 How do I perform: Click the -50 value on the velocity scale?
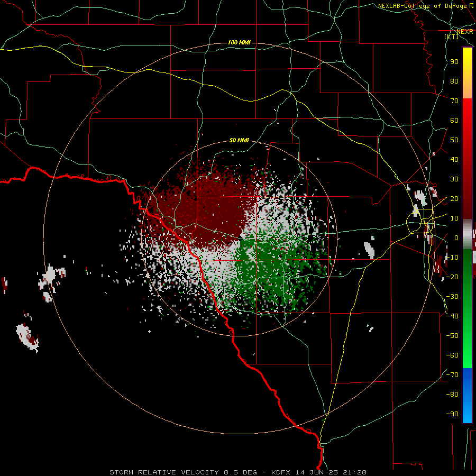[x=452, y=336]
